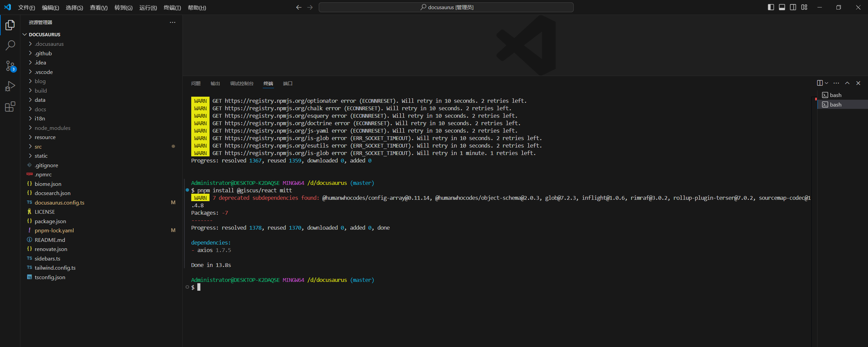
Task: Open the 帮助(H) menu
Action: pyautogui.click(x=197, y=7)
